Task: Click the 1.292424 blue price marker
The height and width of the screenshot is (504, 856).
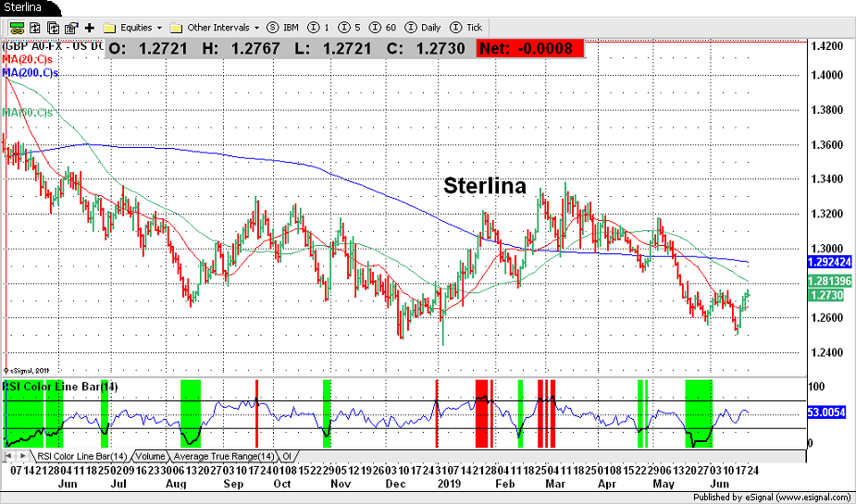Action: [x=829, y=263]
